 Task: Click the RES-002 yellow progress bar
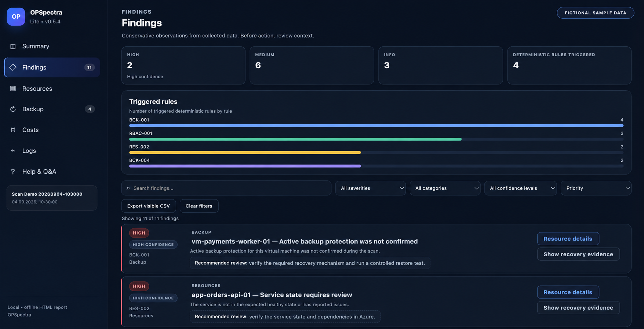pos(245,152)
